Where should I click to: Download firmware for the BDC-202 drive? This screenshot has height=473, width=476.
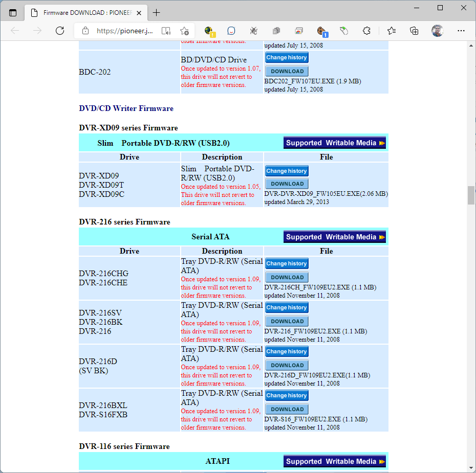click(287, 72)
